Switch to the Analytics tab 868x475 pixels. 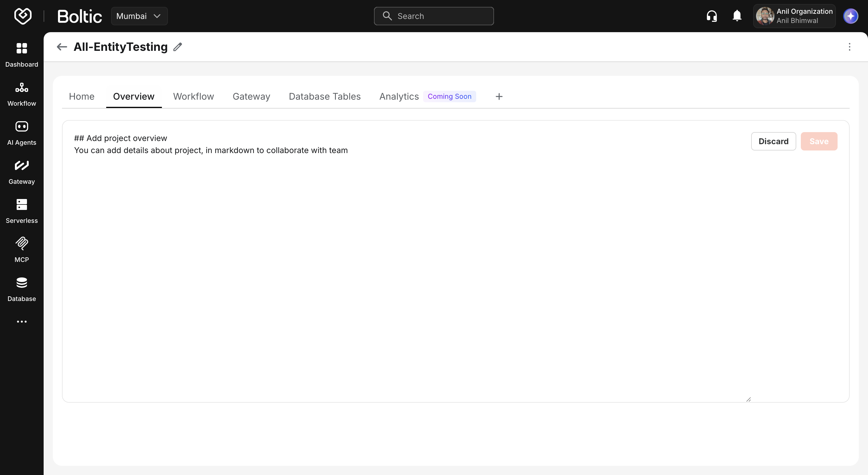coord(399,96)
